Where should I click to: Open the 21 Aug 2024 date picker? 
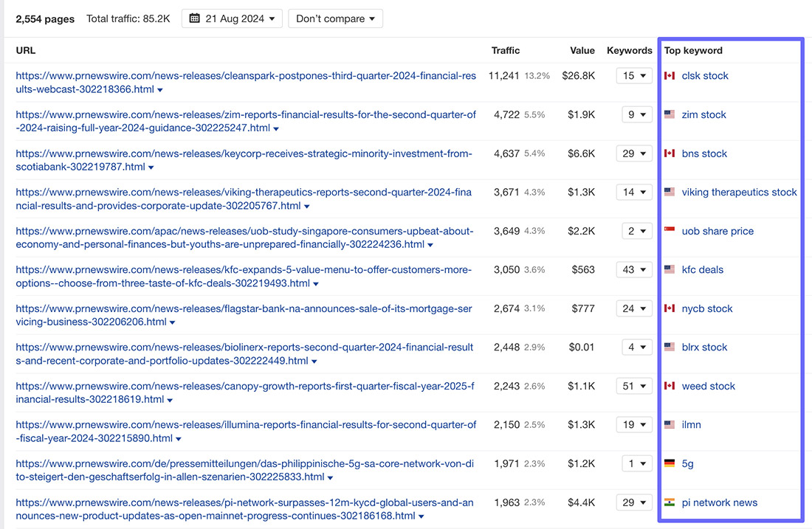(x=232, y=18)
